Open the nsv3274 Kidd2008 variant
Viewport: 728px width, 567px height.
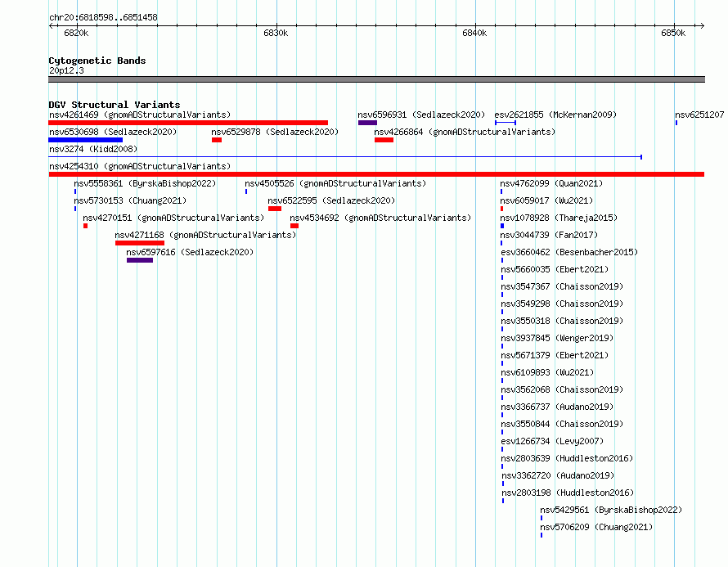(x=93, y=149)
